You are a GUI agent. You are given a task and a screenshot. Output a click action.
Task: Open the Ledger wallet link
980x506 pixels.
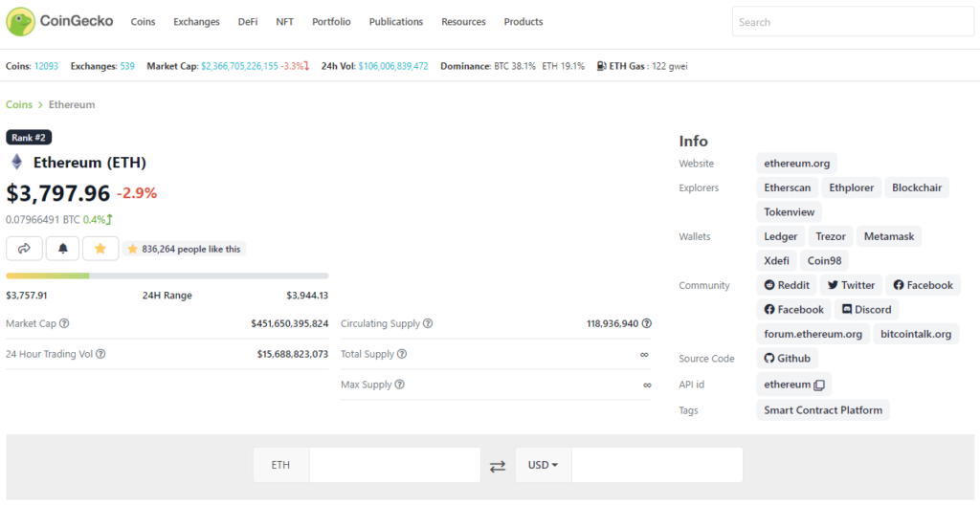(x=781, y=237)
